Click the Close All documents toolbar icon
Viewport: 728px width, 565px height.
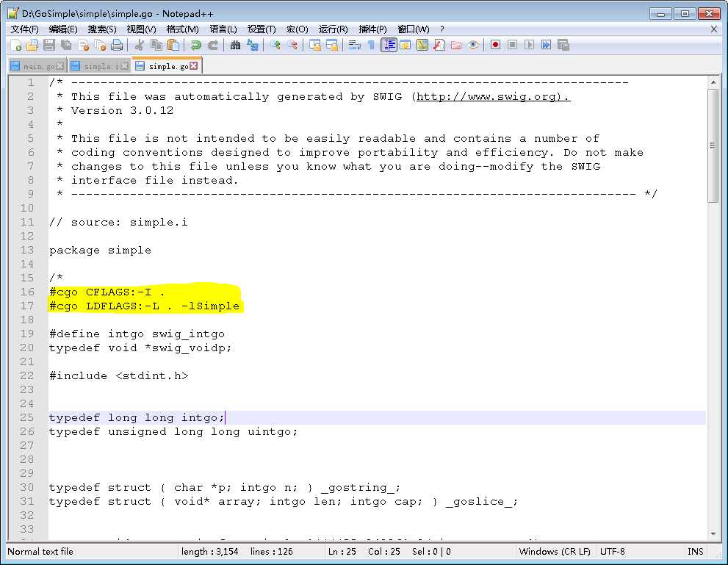[101, 45]
